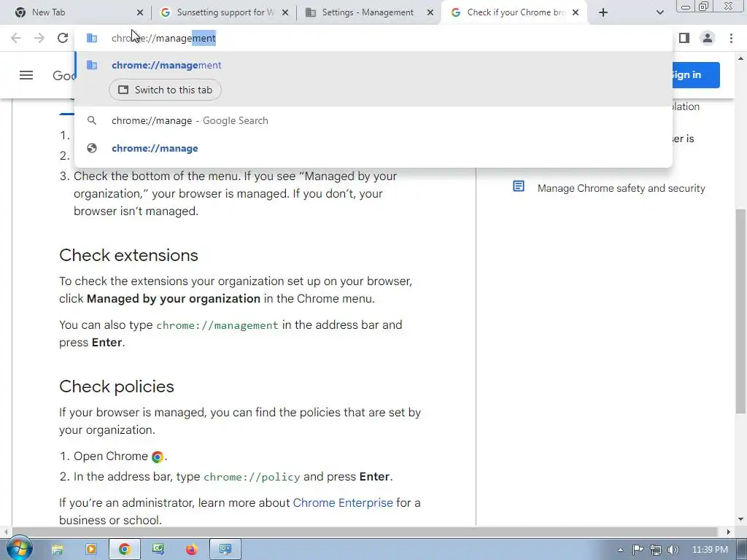Click scrollbar right arrow
Image resolution: width=747 pixels, height=560 pixels.
[729, 532]
